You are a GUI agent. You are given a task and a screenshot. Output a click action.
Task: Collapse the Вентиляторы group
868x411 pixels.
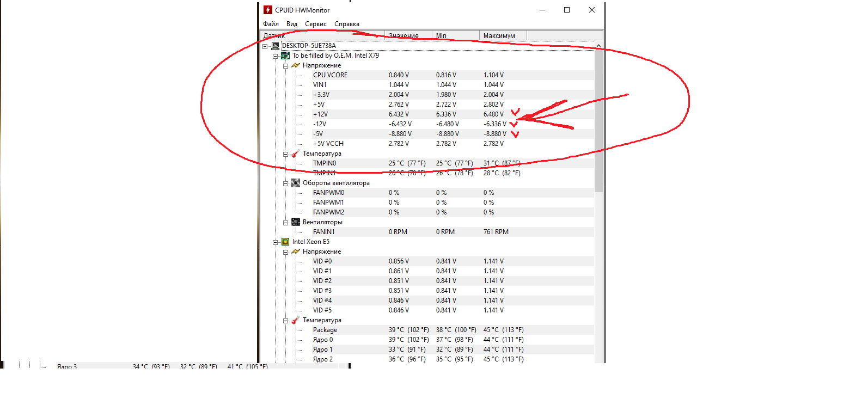click(x=286, y=223)
